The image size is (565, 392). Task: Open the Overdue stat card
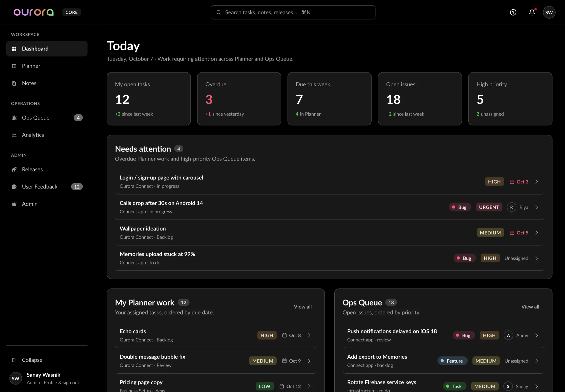(239, 99)
